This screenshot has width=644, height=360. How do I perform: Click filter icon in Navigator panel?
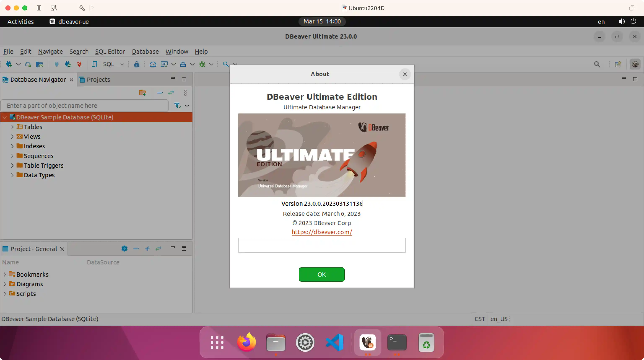click(177, 105)
